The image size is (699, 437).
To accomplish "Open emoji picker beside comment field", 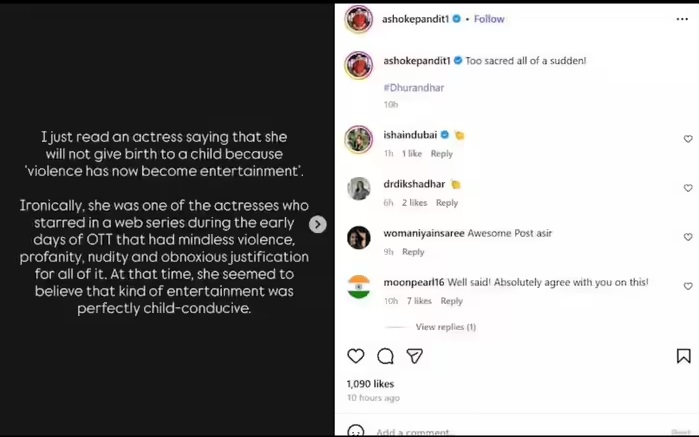I will coord(355,431).
